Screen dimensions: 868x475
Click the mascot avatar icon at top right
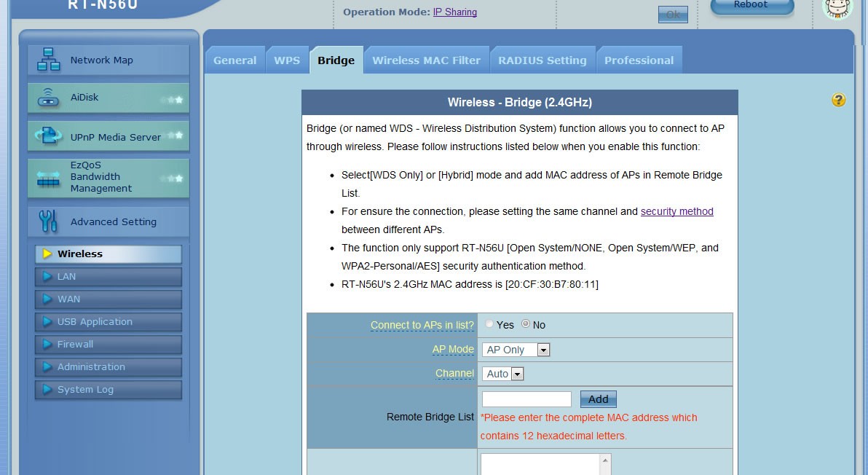[837, 8]
